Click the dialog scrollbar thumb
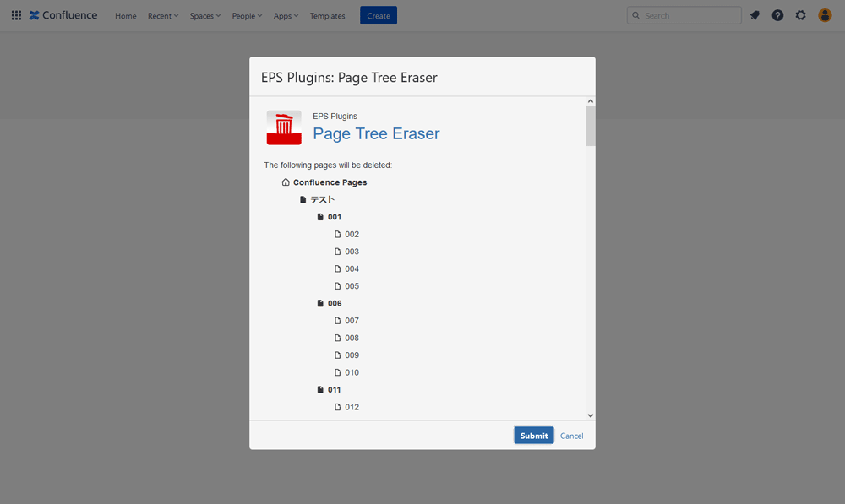Screen dimensions: 845x504 [591, 126]
